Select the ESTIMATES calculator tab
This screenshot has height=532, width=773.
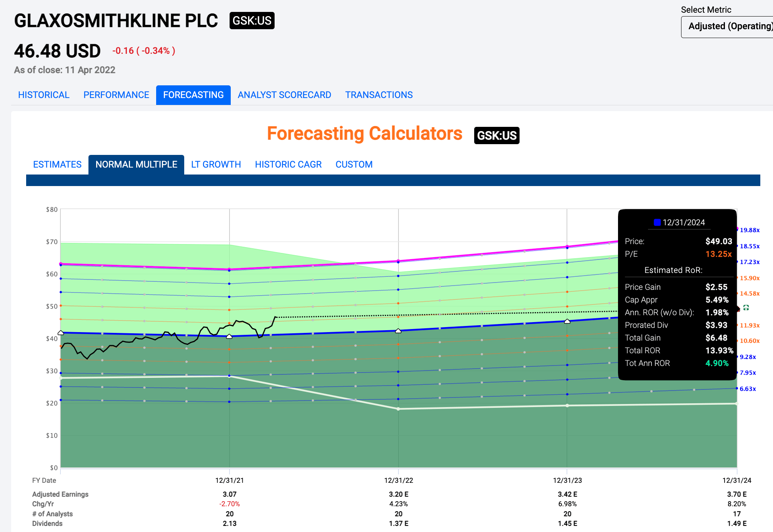pos(57,165)
